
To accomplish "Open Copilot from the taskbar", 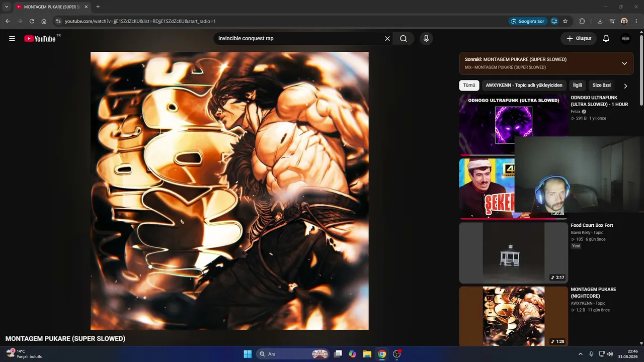I will point(353,354).
